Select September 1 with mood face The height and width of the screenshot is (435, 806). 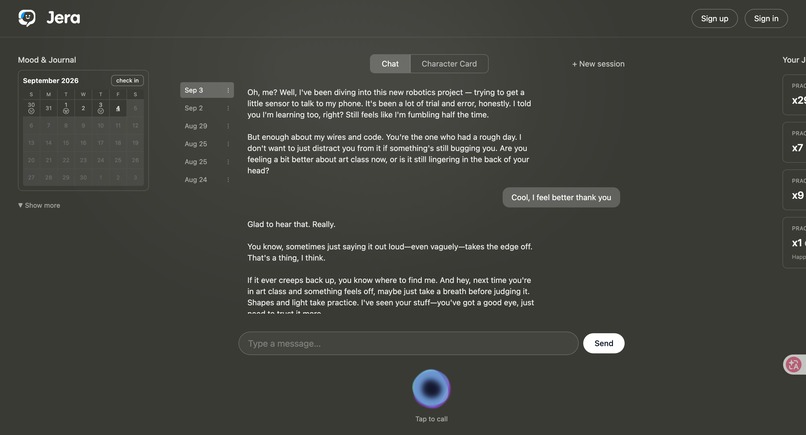click(66, 108)
